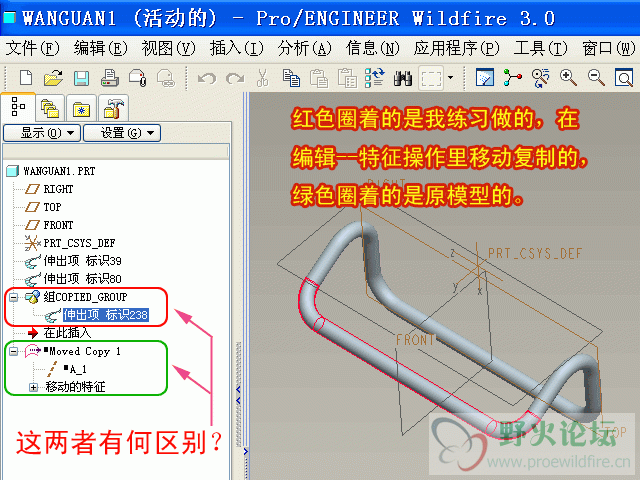
Task: Click the Repaint screen icon
Action: (485, 77)
